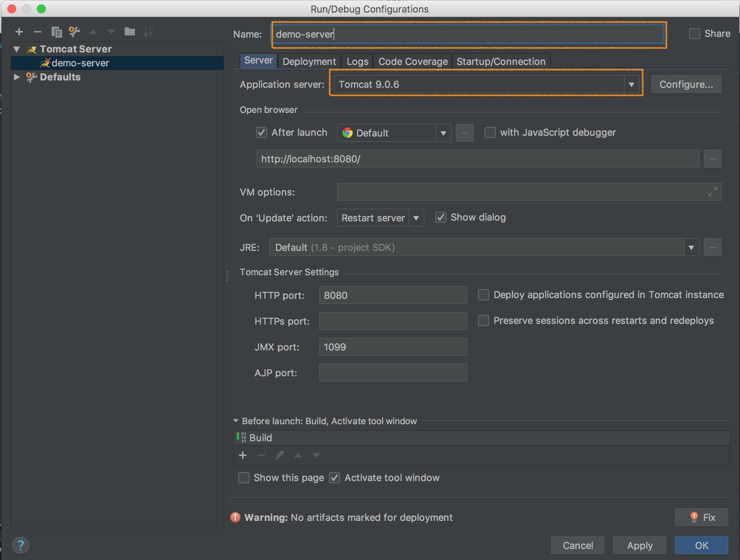
Task: Expand the VM options editor
Action: (712, 192)
